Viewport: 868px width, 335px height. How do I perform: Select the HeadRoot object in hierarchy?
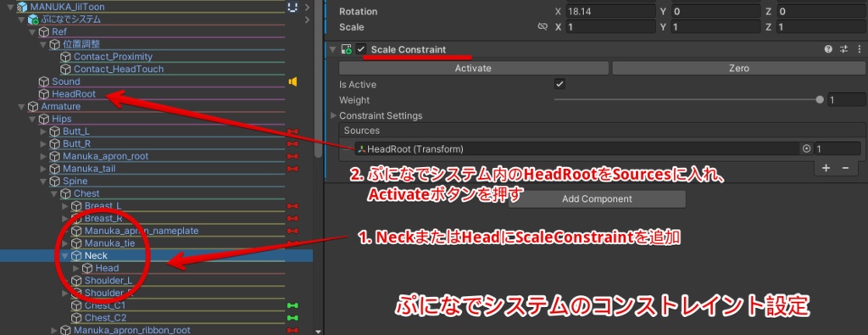pos(74,94)
